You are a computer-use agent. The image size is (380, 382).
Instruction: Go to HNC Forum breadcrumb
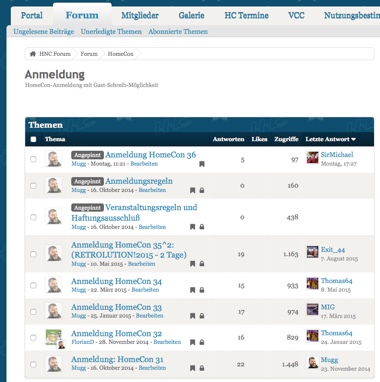click(x=55, y=54)
